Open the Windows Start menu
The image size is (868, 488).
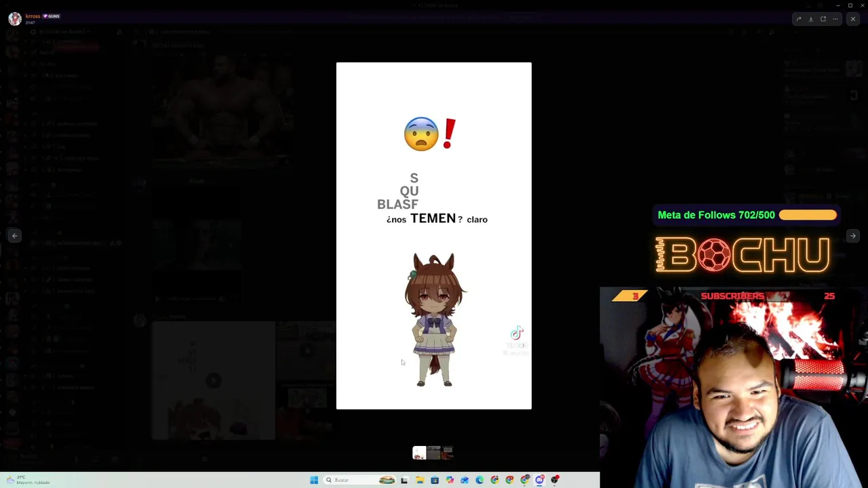(x=314, y=480)
